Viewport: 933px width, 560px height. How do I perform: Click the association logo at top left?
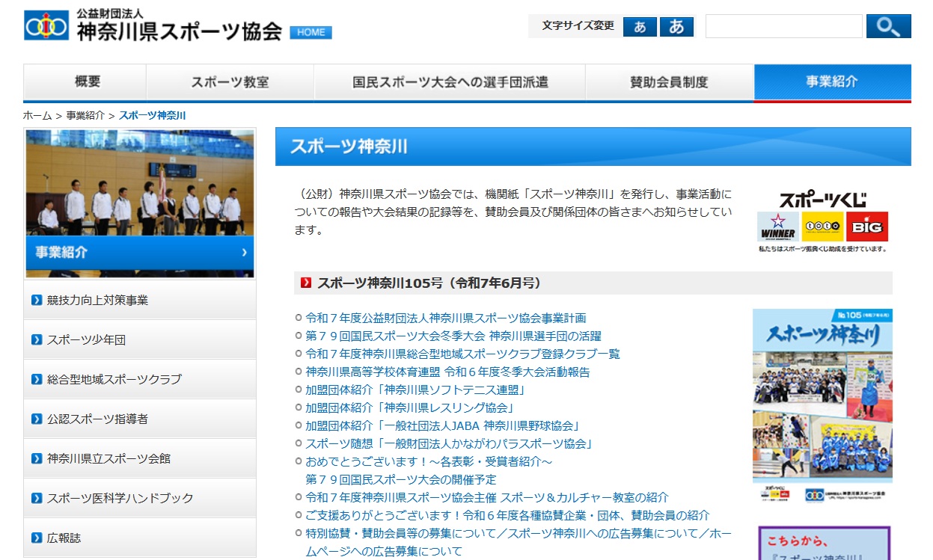pos(46,25)
